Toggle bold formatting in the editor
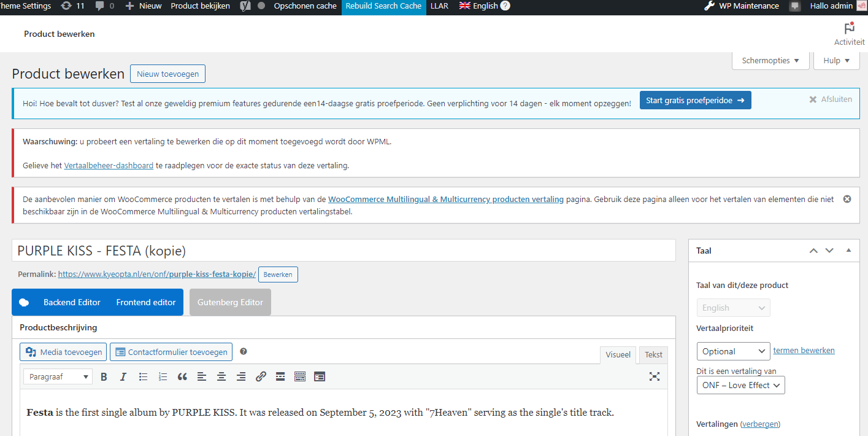Screen dimensions: 868x436 coord(104,376)
